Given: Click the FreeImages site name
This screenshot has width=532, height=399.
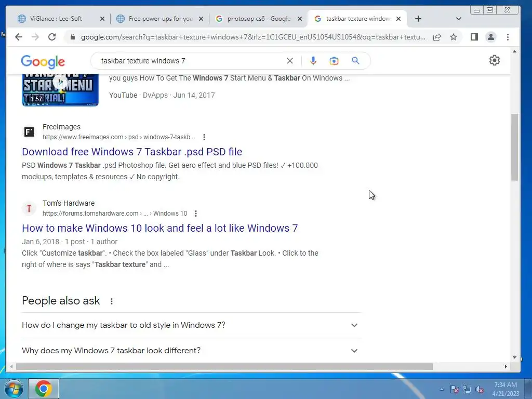Looking at the screenshot, I should tap(61, 127).
